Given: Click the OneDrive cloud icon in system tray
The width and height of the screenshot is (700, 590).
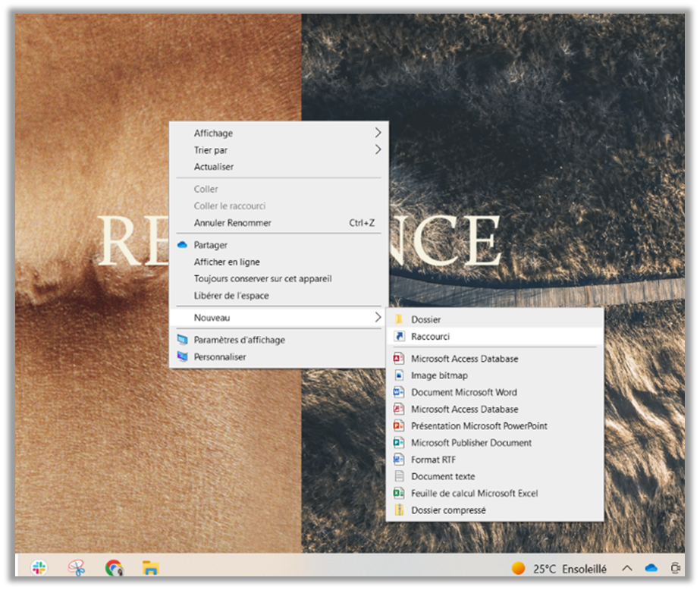Looking at the screenshot, I should point(651,567).
